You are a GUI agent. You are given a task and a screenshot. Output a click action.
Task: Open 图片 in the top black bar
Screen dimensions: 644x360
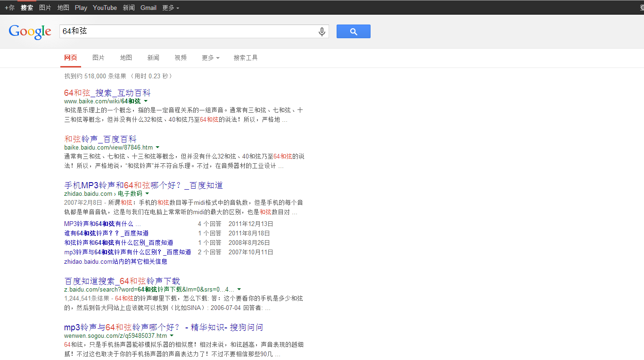coord(45,8)
